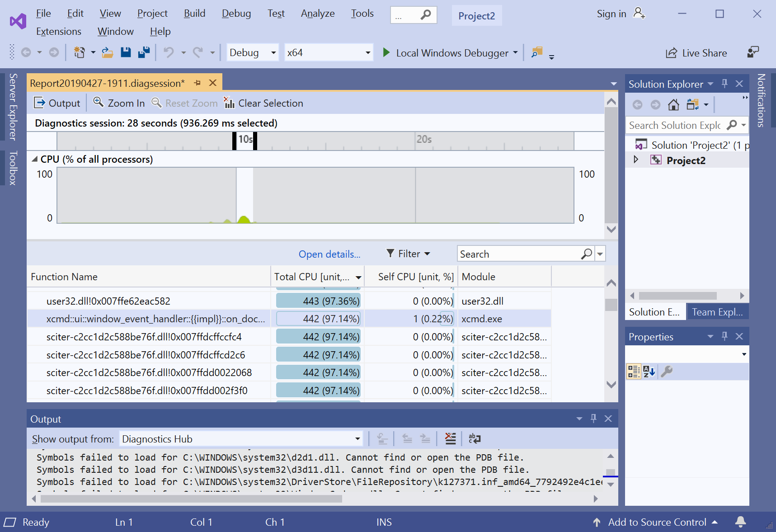Viewport: 776px width, 532px height.
Task: Open Solution Explorer window options dropdown
Action: [710, 84]
